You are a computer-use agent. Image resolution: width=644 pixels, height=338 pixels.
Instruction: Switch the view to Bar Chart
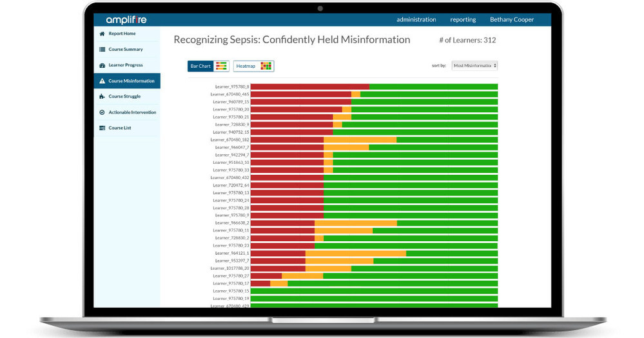click(208, 66)
